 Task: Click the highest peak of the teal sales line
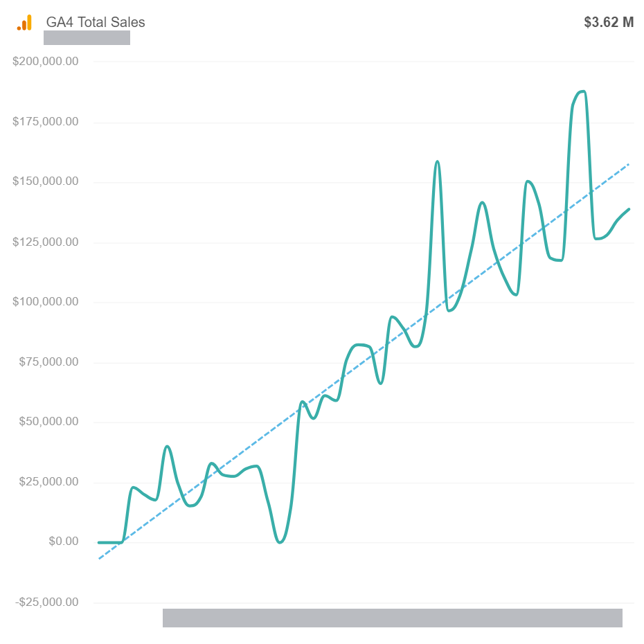(x=582, y=91)
